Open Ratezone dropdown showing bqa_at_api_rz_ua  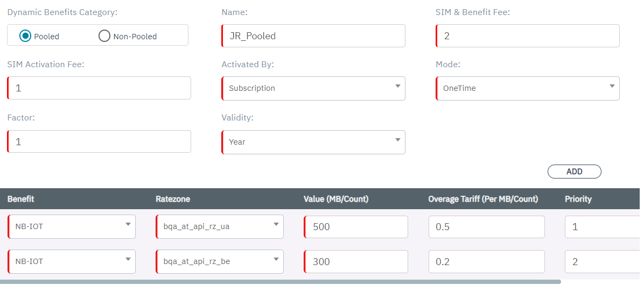[x=220, y=226]
